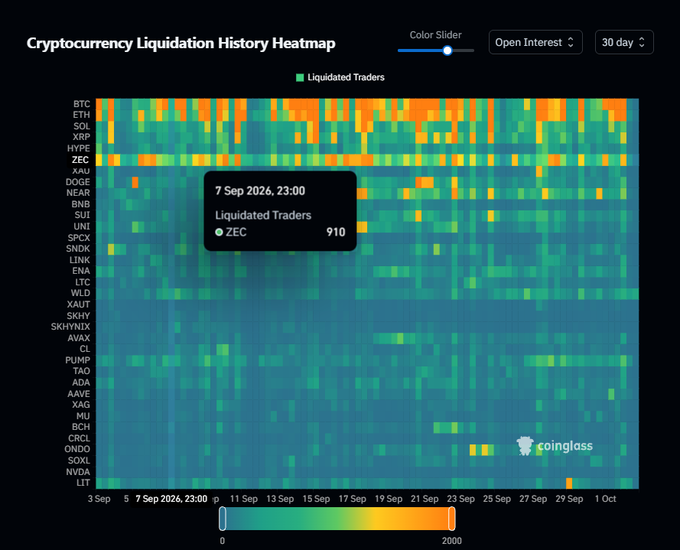680x550 pixels.
Task: Select the LTC row label
Action: click(x=82, y=282)
